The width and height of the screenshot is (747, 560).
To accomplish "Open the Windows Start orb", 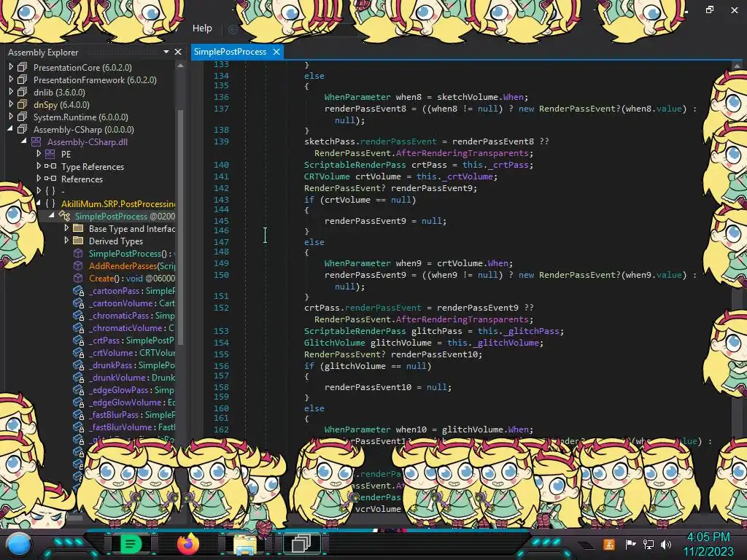I will pos(19,544).
